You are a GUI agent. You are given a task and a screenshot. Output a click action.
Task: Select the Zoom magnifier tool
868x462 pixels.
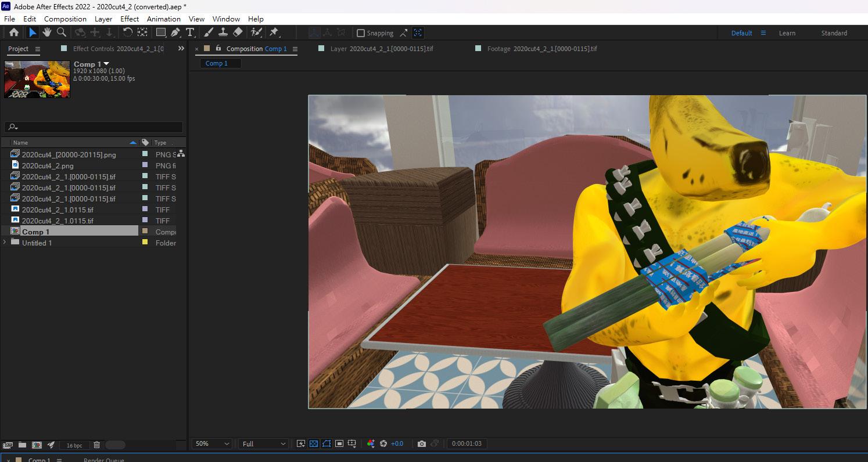point(62,33)
